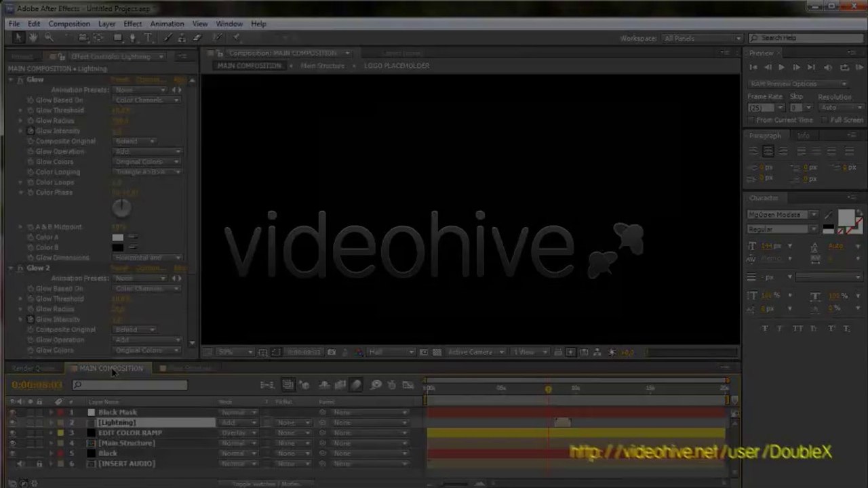Image resolution: width=868 pixels, height=488 pixels.
Task: Open the font family dropdown
Action: point(782,215)
